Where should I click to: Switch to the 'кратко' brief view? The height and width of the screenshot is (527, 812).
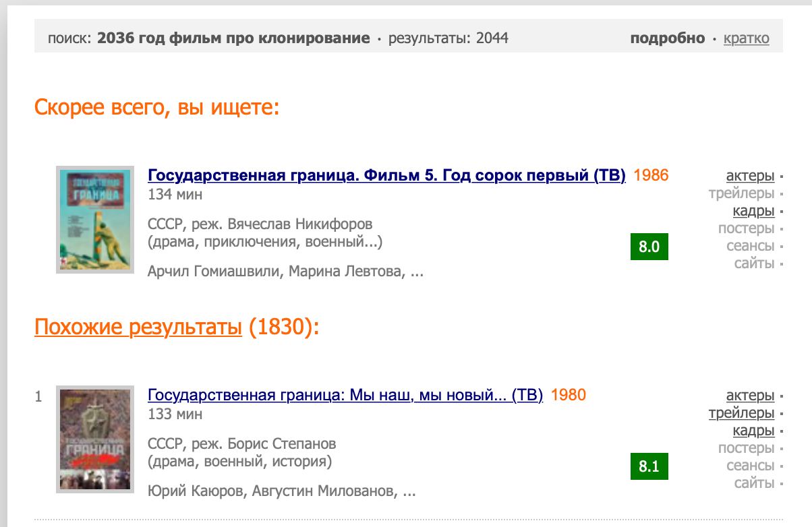746,38
